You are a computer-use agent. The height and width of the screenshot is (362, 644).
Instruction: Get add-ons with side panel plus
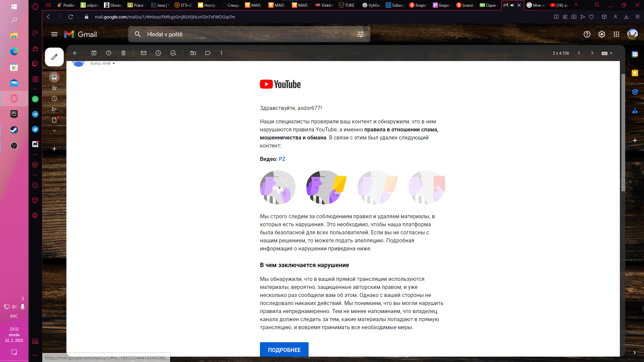(635, 140)
